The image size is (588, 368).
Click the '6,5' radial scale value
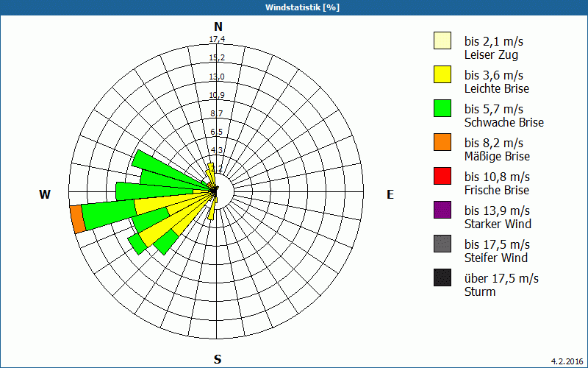coord(217,132)
